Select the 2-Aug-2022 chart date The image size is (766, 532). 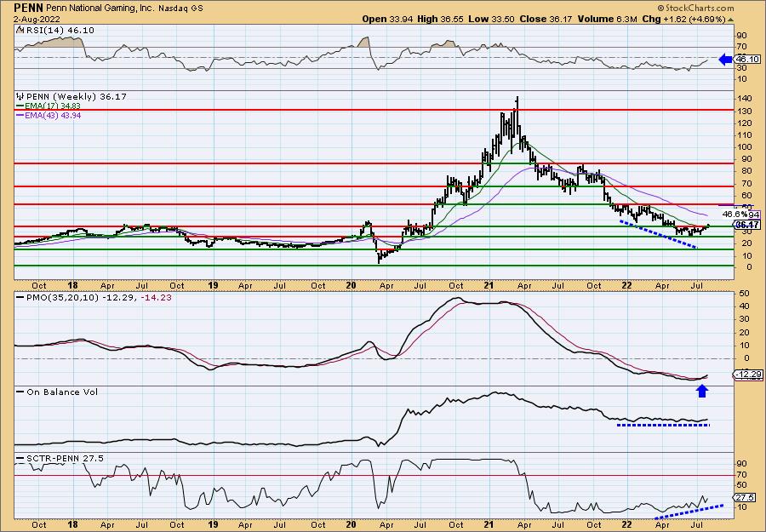37,19
